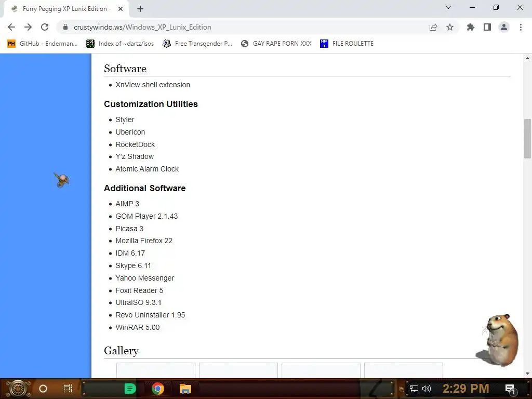Open a new browser tab
The height and width of the screenshot is (399, 532).
coord(140,9)
